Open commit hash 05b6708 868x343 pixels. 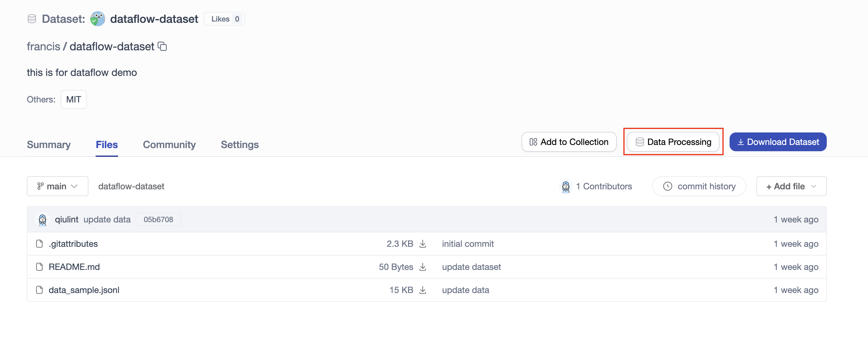point(158,219)
